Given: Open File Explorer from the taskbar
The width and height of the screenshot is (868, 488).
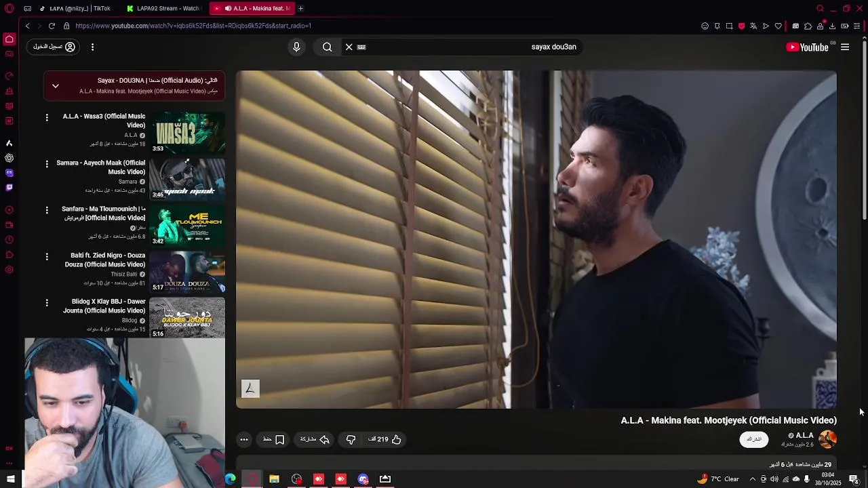Looking at the screenshot, I should click(274, 479).
